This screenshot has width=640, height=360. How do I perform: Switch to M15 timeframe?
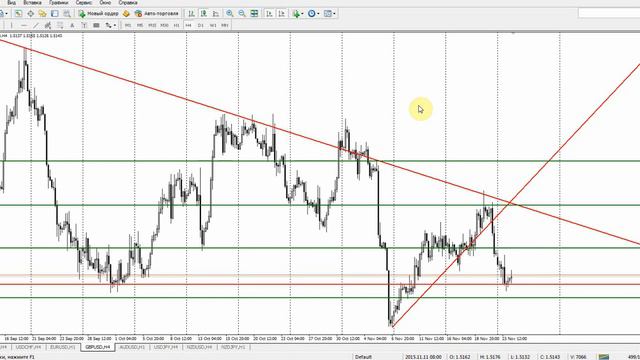(152, 25)
